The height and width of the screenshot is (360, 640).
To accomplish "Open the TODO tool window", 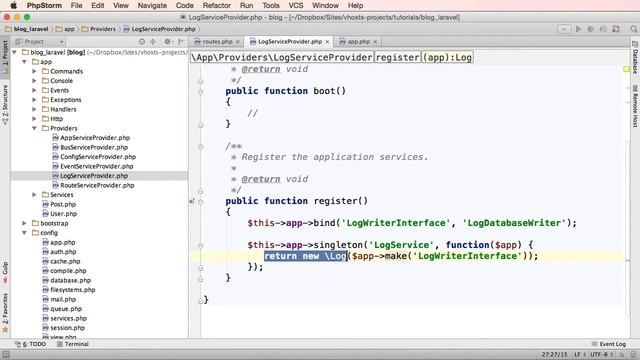I will pyautogui.click(x=30, y=344).
